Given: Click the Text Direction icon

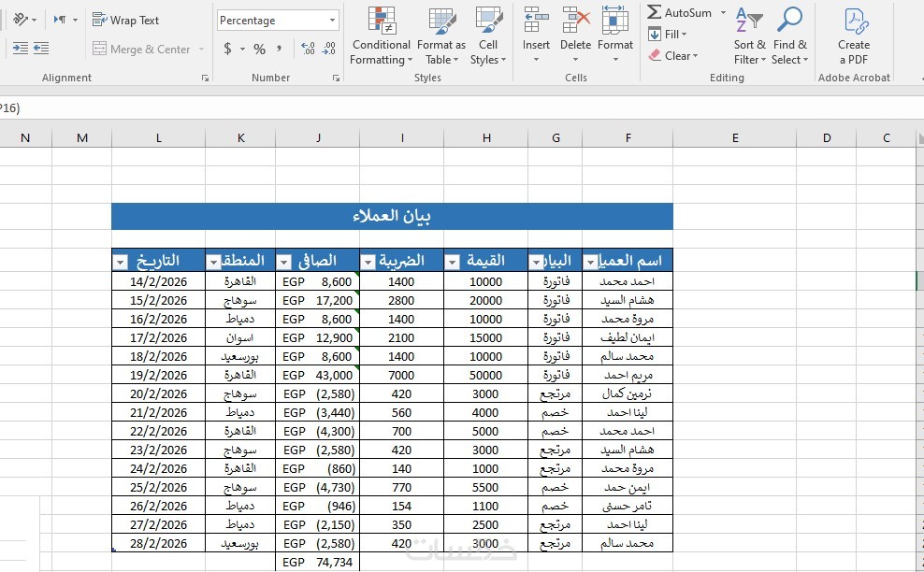Looking at the screenshot, I should point(60,20).
